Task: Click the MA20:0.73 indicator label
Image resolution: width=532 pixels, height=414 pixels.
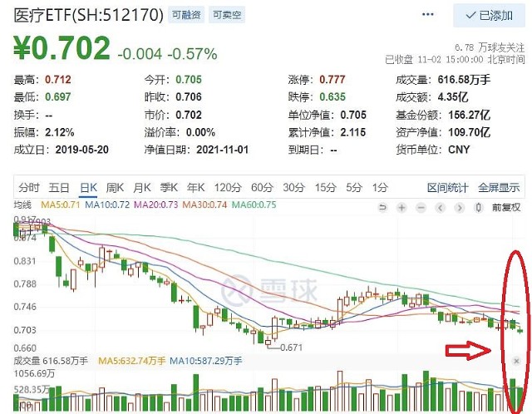Action: pyautogui.click(x=156, y=205)
